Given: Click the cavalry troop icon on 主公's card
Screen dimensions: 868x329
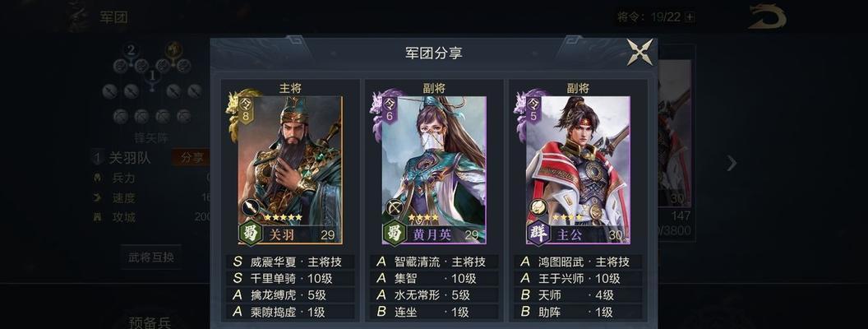Looking at the screenshot, I should coord(538,208).
